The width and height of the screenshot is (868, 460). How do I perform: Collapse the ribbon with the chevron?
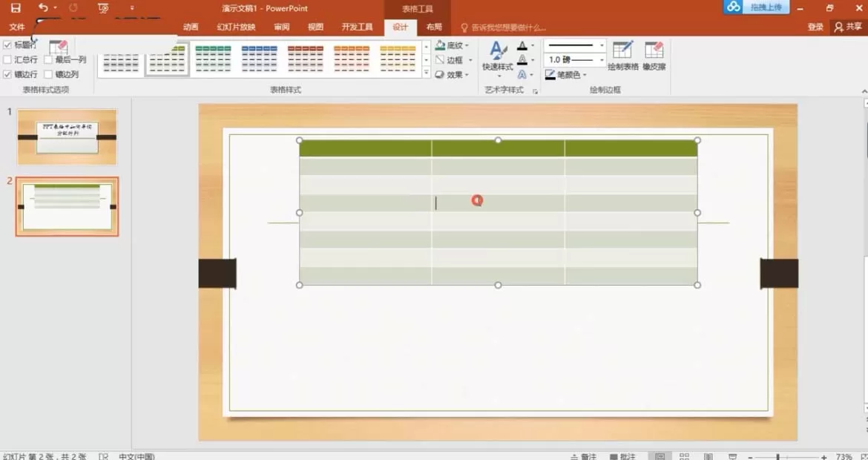point(865,91)
